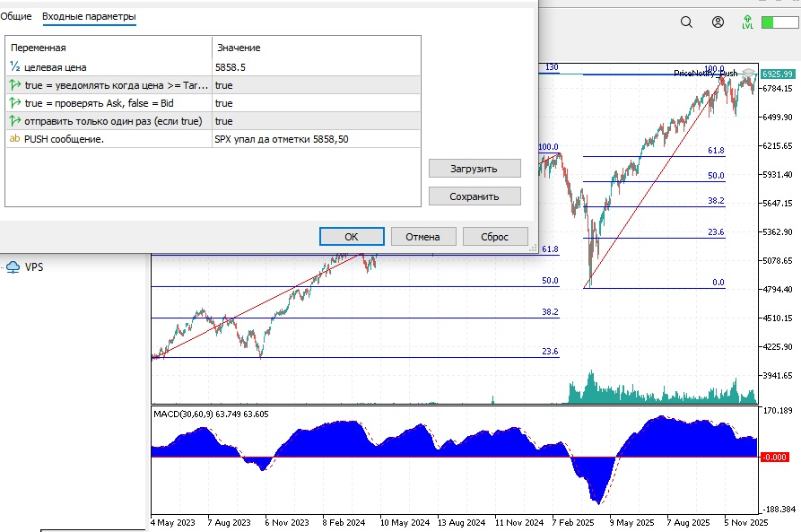Click the Fibonacci 38.2 level label on right
The height and width of the screenshot is (532, 801).
tap(716, 200)
